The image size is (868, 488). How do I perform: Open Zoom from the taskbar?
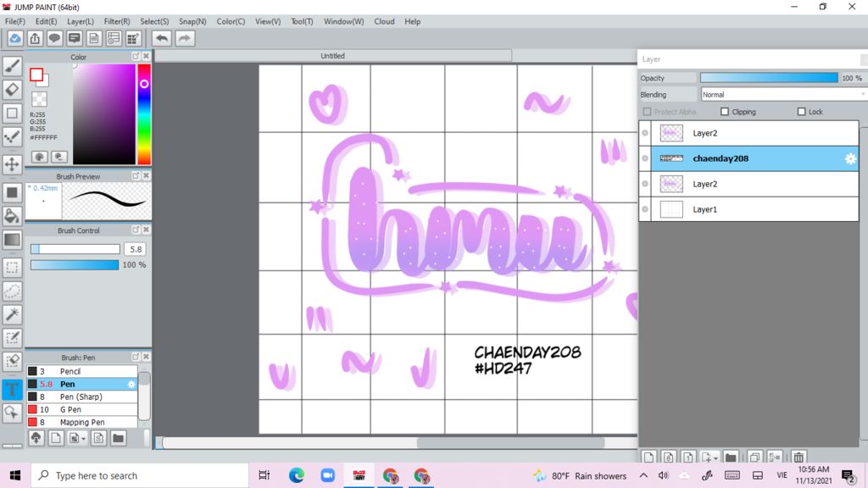(328, 475)
